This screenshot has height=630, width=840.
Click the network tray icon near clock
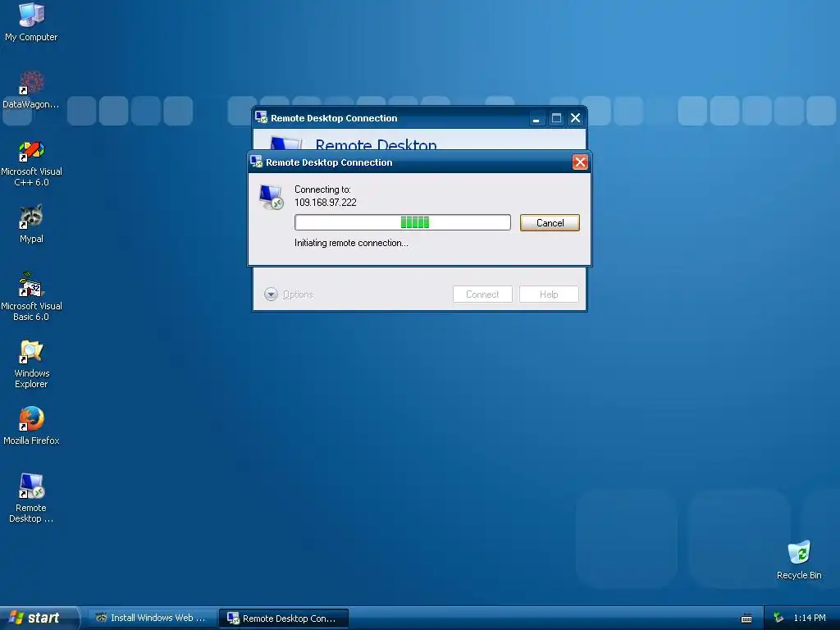[x=779, y=618]
